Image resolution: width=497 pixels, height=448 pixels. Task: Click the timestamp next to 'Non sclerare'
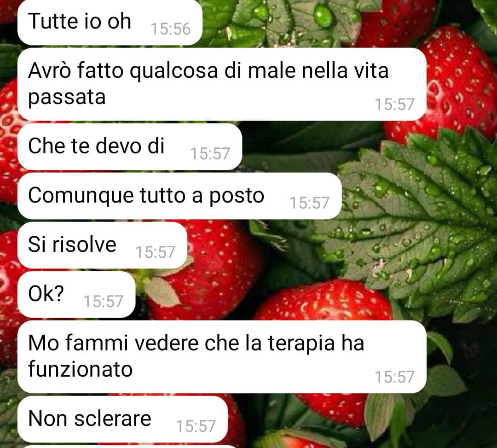click(x=196, y=426)
